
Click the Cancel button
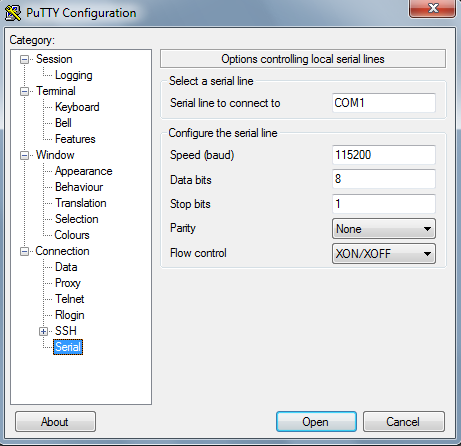pyautogui.click(x=403, y=422)
